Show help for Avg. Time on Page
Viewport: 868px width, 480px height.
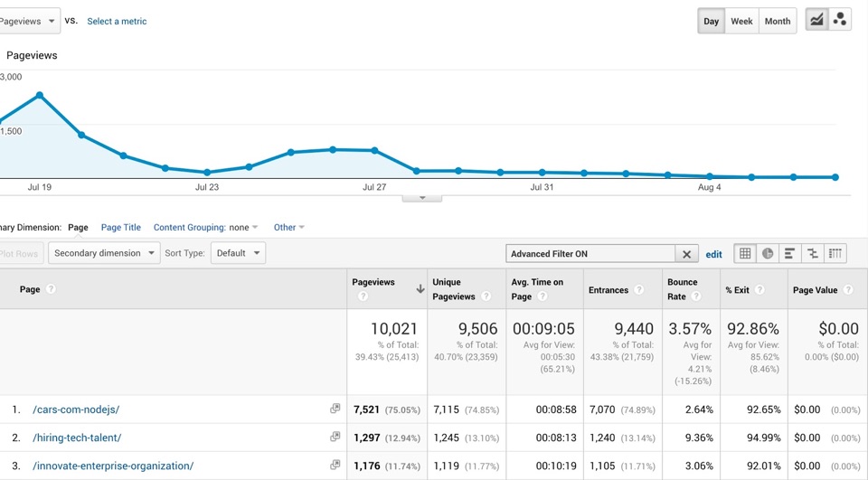tap(542, 296)
